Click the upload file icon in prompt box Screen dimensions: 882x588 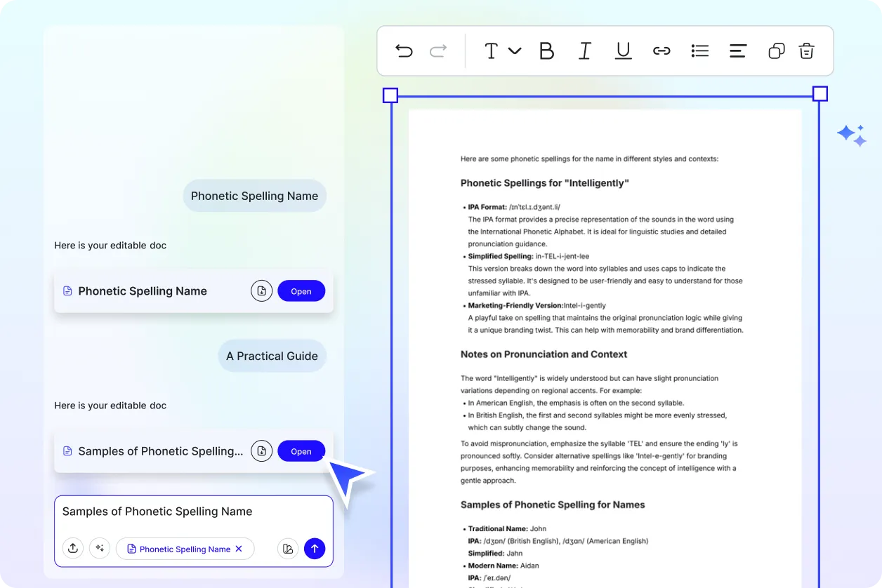pos(73,549)
